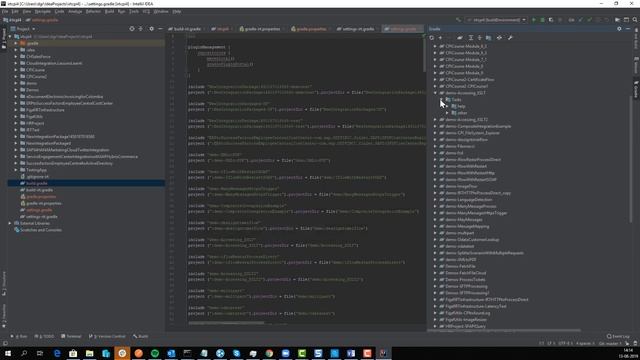Collapse the Tasks node in Gradle panel
The height and width of the screenshot is (360, 640).
click(441, 100)
